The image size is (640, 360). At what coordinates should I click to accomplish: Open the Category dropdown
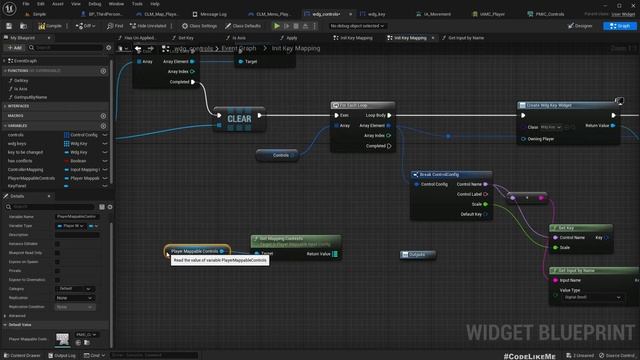pyautogui.click(x=75, y=289)
